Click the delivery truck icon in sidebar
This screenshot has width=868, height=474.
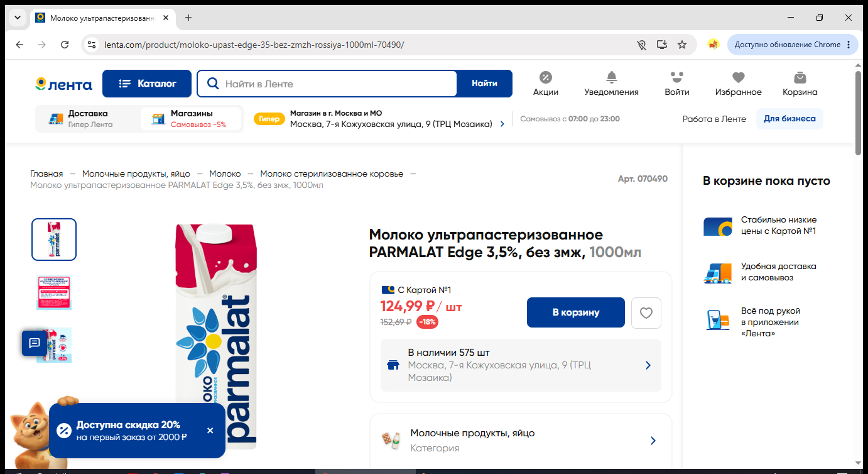[x=717, y=273]
